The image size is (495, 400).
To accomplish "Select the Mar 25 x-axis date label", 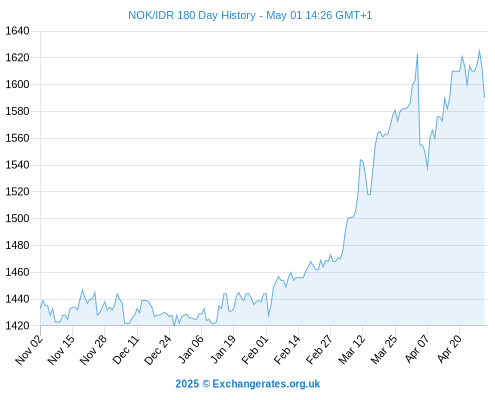I will pos(384,349).
